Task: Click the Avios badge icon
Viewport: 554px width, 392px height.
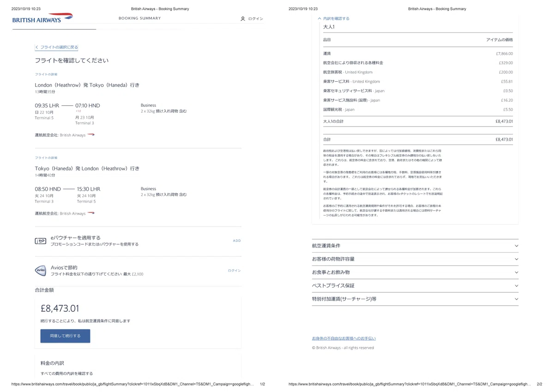Action: tap(41, 271)
